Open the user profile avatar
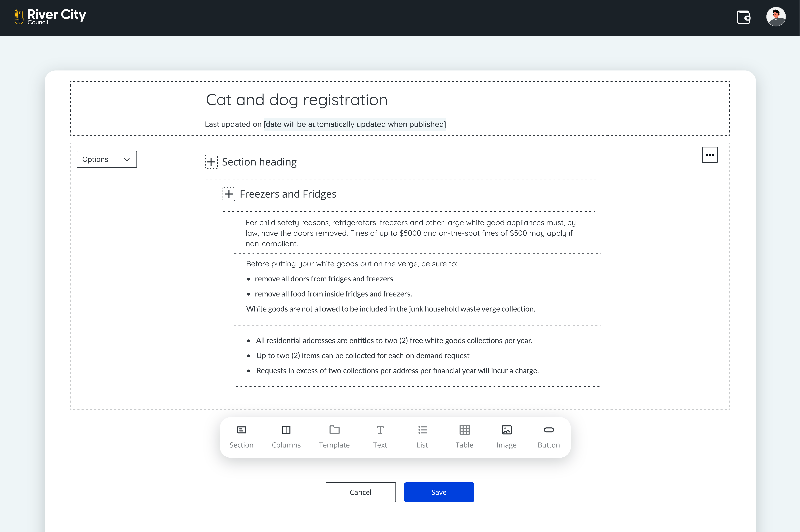 click(776, 17)
